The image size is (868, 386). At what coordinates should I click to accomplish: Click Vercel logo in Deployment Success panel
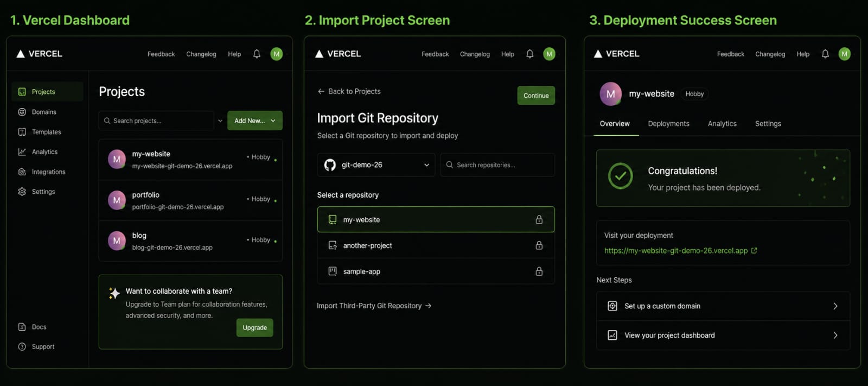pos(616,54)
